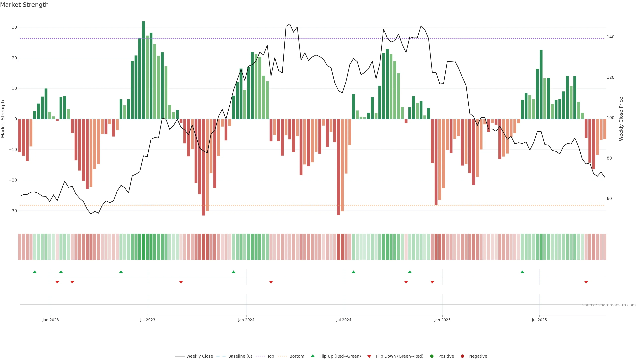
Task: Click the leftmost green flip-up triangle marker
Action: coord(35,272)
